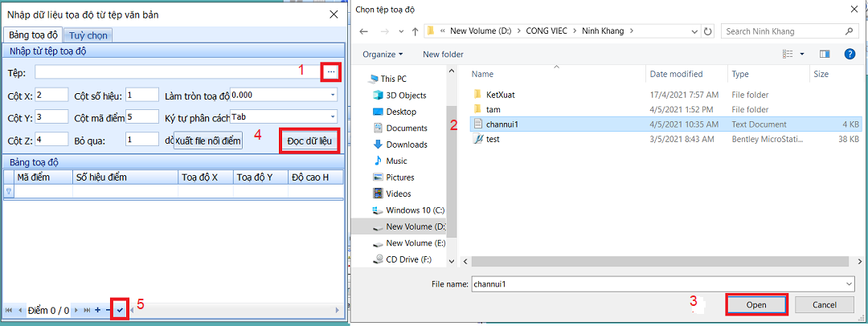Viewport: 868px width, 326px height.
Task: Open the Organize menu dropdown
Action: click(383, 54)
